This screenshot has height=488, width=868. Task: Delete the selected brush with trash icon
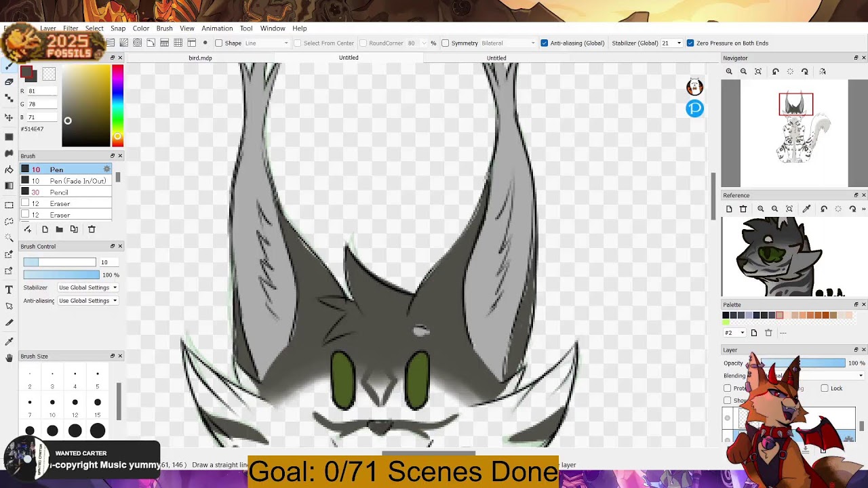[92, 229]
